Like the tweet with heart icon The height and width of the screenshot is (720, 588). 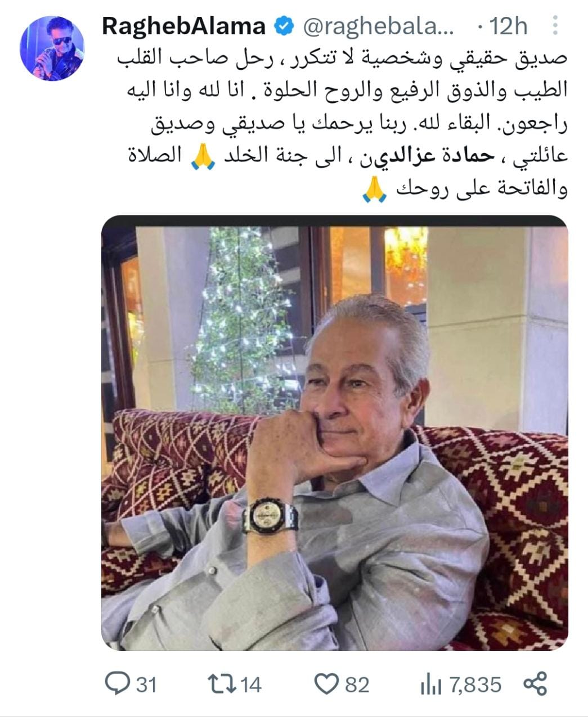[326, 684]
